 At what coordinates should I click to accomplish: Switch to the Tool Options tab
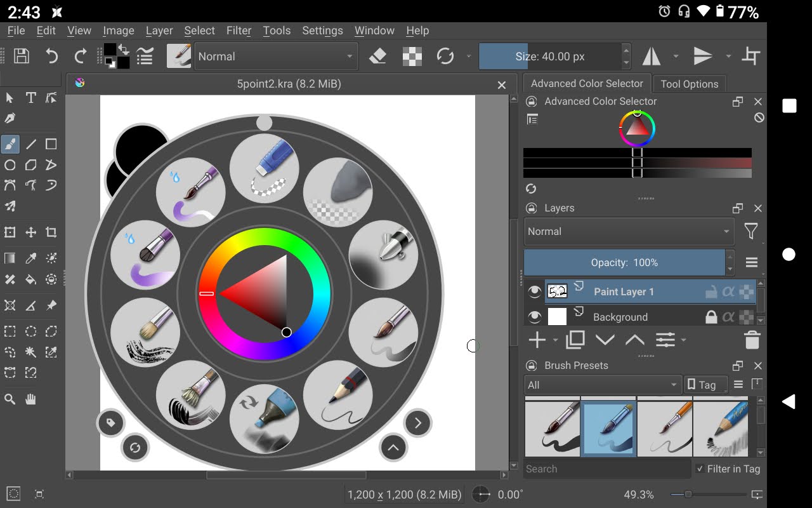[689, 84]
